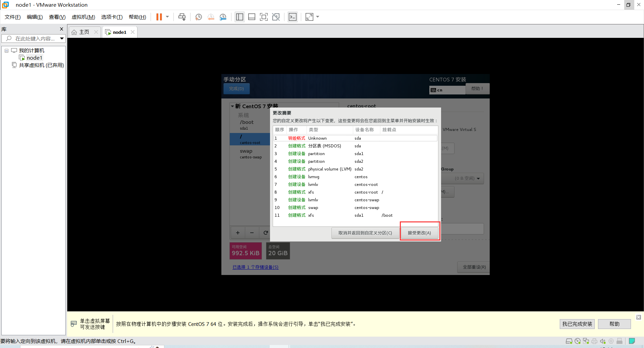Toggle the library sidebar view icon

pos(239,17)
